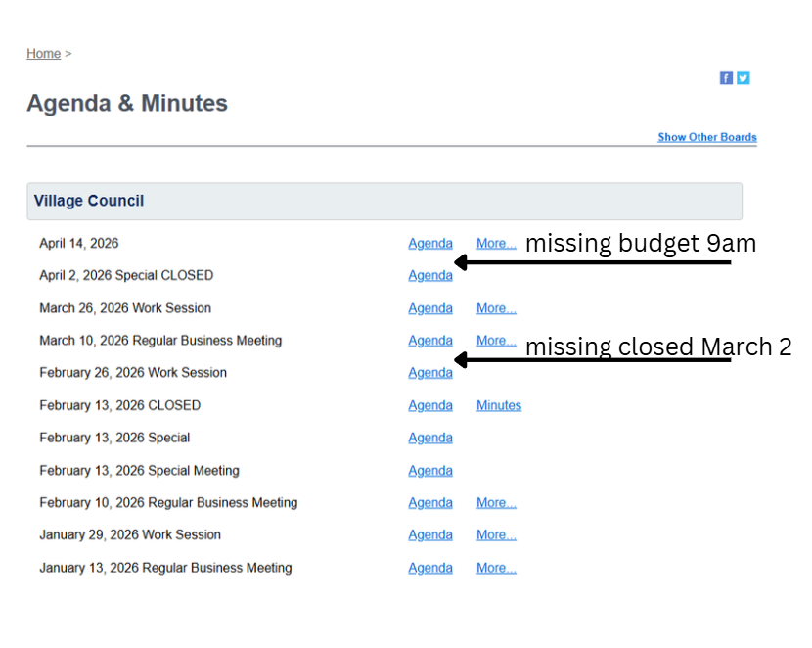Open February 13, 2026 Special Agenda

[x=430, y=438]
